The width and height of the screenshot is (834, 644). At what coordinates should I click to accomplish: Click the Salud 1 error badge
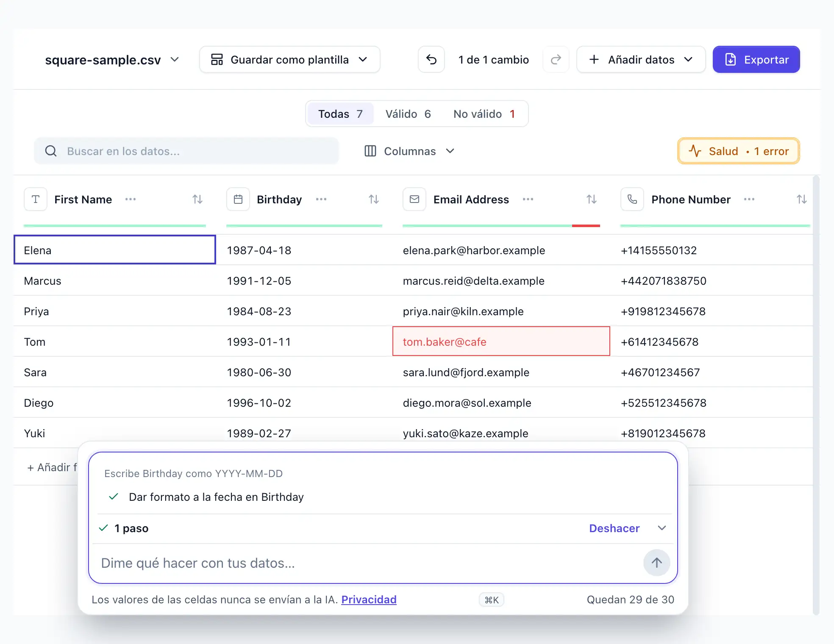click(x=739, y=151)
